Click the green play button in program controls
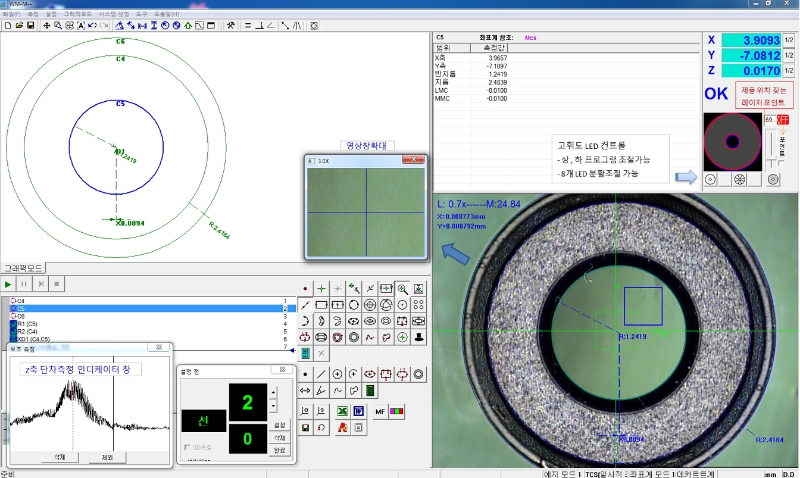The image size is (800, 478). point(9,284)
